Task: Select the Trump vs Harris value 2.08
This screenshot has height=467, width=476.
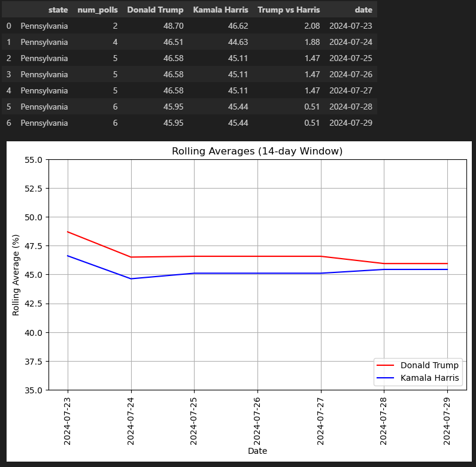Action: (312, 26)
